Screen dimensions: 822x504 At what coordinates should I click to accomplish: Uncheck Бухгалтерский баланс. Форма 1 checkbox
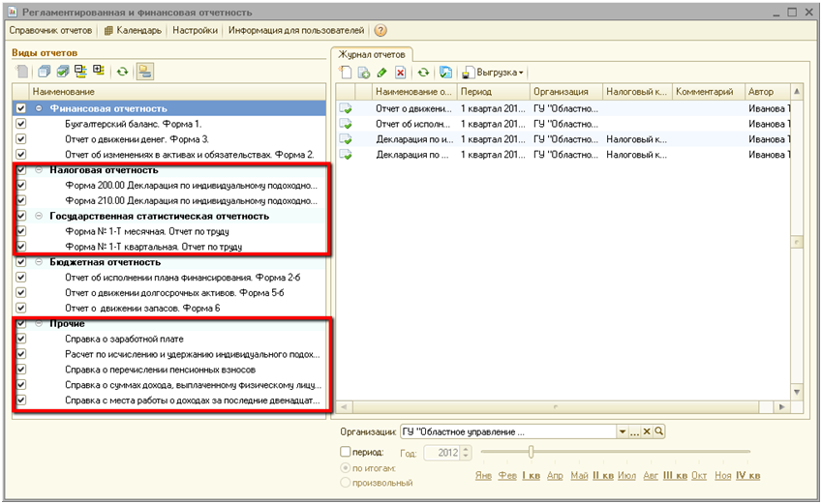coord(21,124)
